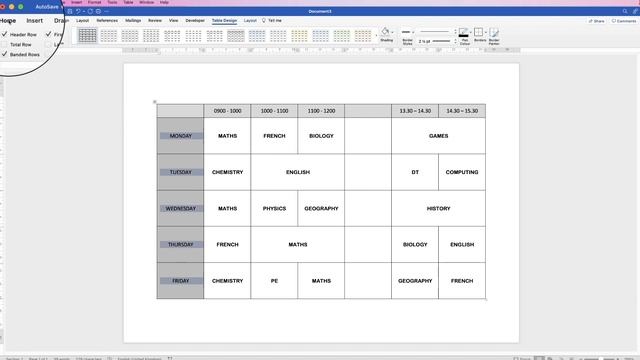Open the Shading paint bucket tool
The image size is (640, 360).
click(x=385, y=32)
